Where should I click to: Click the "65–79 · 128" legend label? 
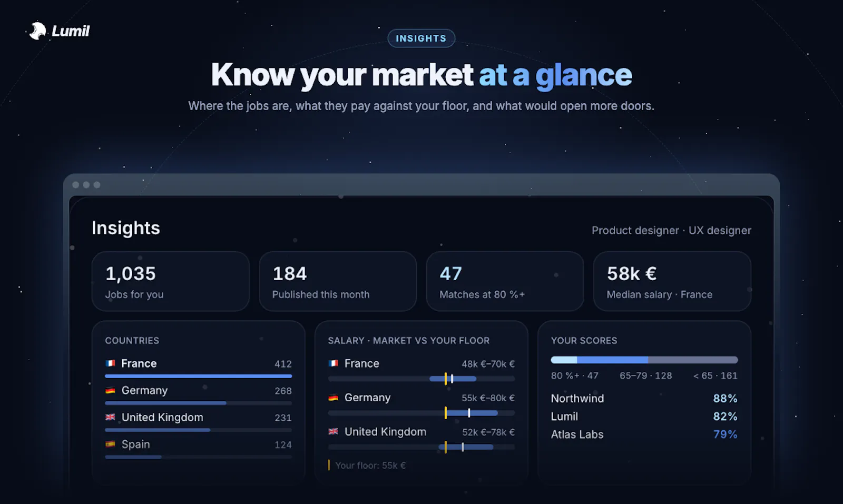tap(646, 375)
